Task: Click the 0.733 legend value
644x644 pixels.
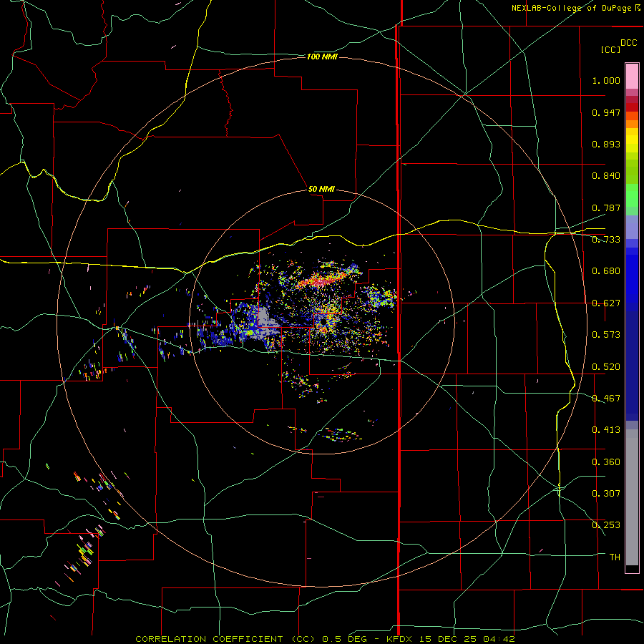Action: pos(606,240)
